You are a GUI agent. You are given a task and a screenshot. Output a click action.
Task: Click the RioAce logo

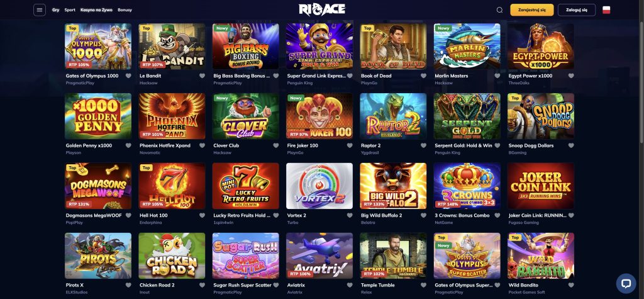coord(322,9)
